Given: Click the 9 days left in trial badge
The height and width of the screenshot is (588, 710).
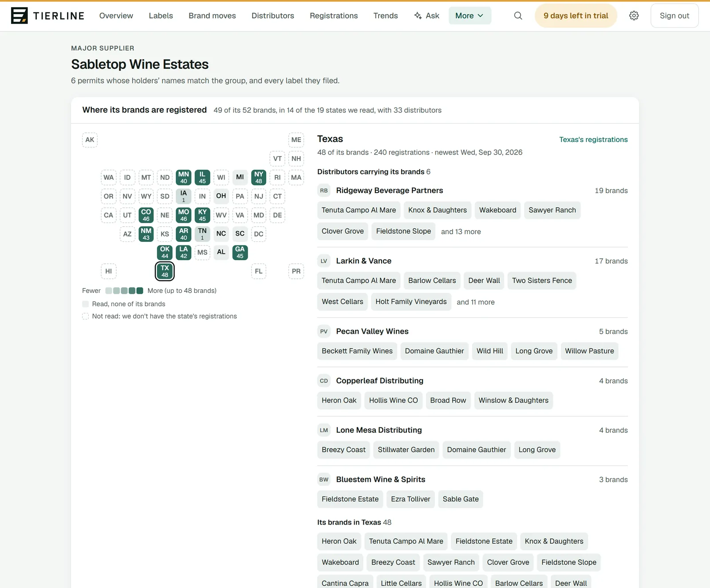Looking at the screenshot, I should [x=576, y=16].
